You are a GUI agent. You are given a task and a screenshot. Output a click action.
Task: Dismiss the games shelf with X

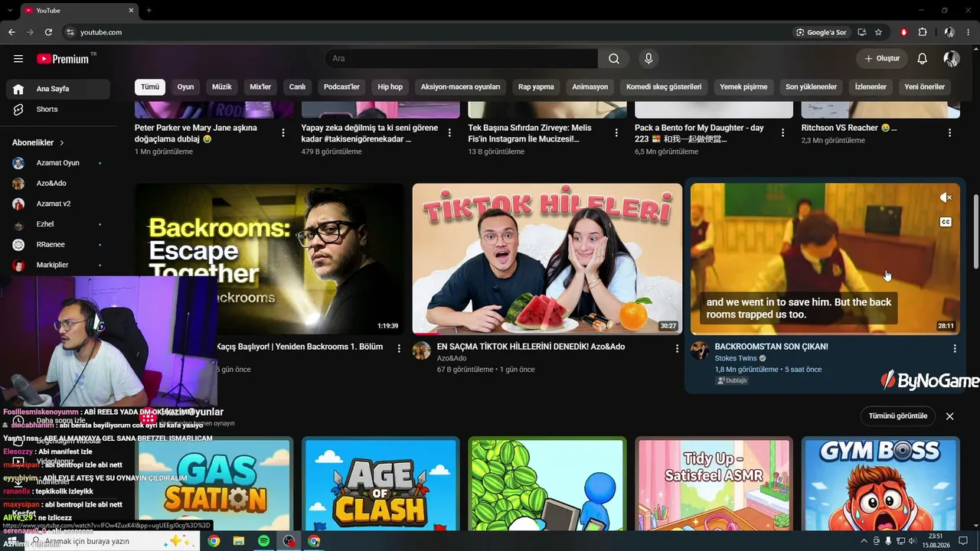coord(950,416)
